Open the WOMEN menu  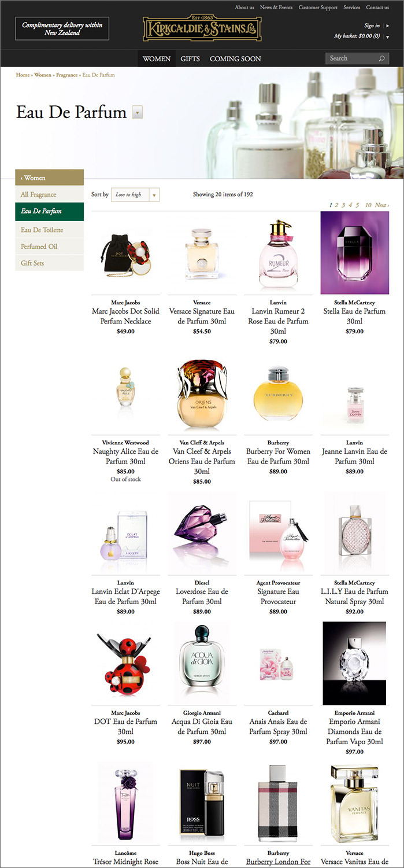click(x=157, y=58)
